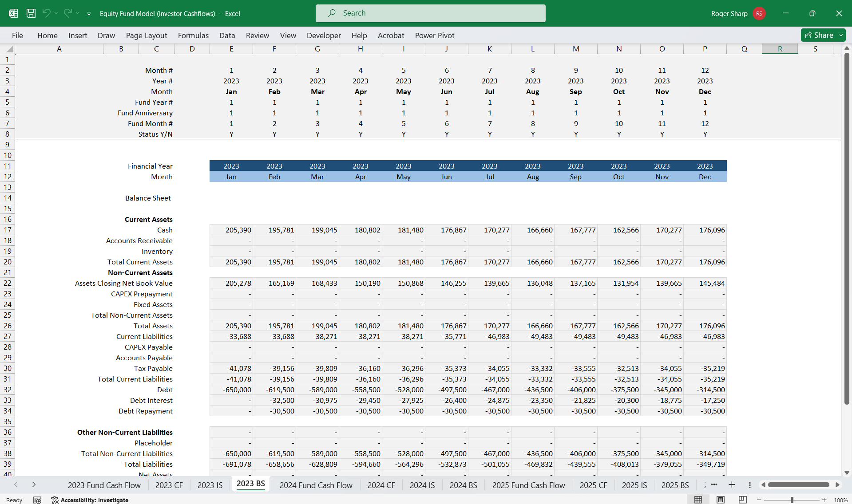Click the Share button

(x=819, y=35)
